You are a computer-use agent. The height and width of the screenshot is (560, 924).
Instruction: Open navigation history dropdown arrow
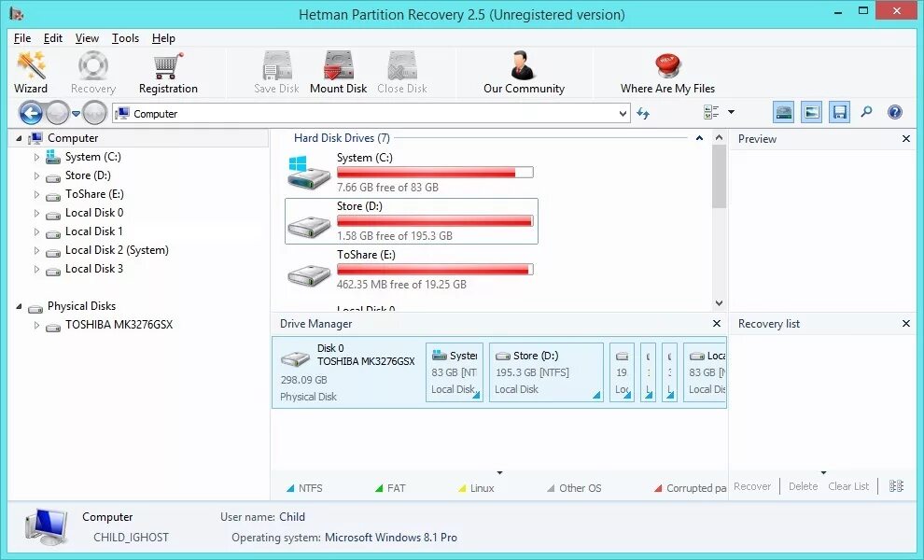tap(76, 113)
